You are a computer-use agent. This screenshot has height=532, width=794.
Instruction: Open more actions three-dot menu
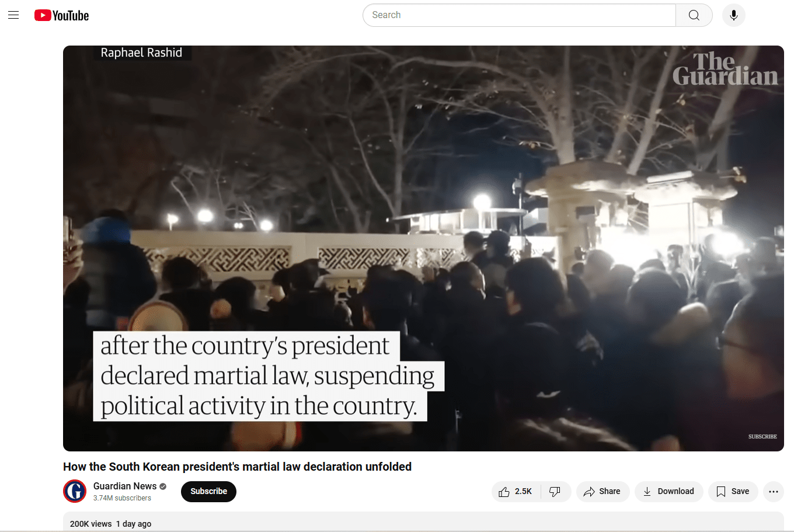click(773, 492)
